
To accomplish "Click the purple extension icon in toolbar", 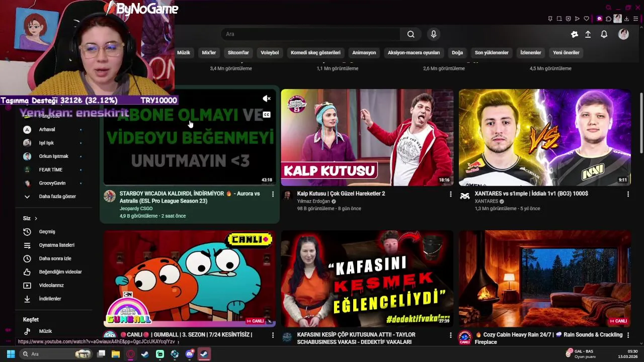I will pyautogui.click(x=599, y=19).
